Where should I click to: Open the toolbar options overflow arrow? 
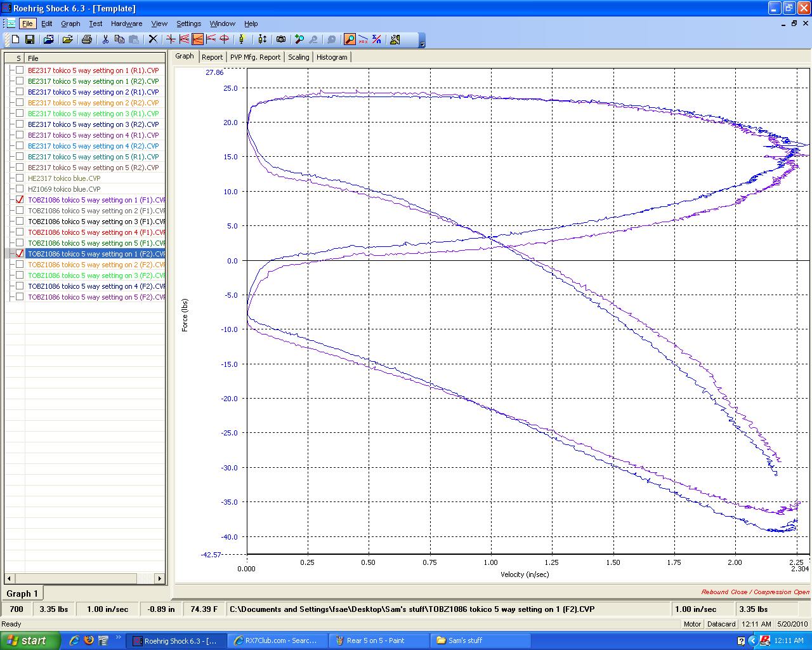[x=422, y=43]
